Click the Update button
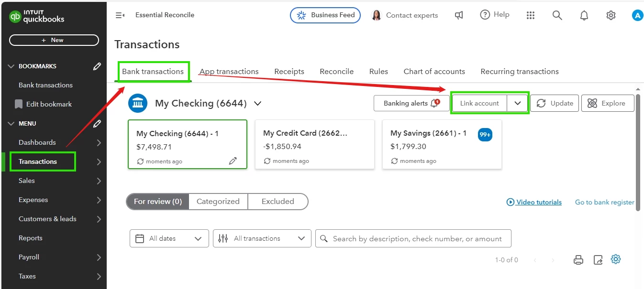Screen dimensions: 644x289 (555, 103)
